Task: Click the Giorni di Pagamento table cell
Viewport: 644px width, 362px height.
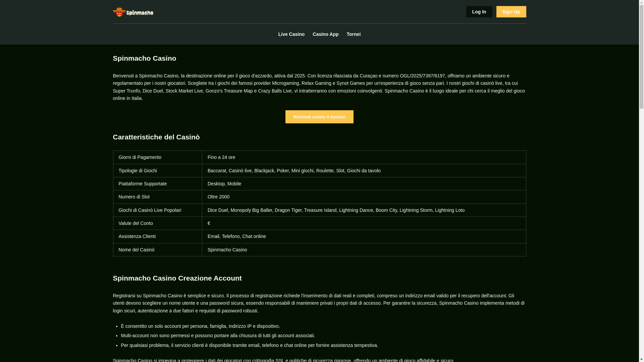Action: pos(158,157)
